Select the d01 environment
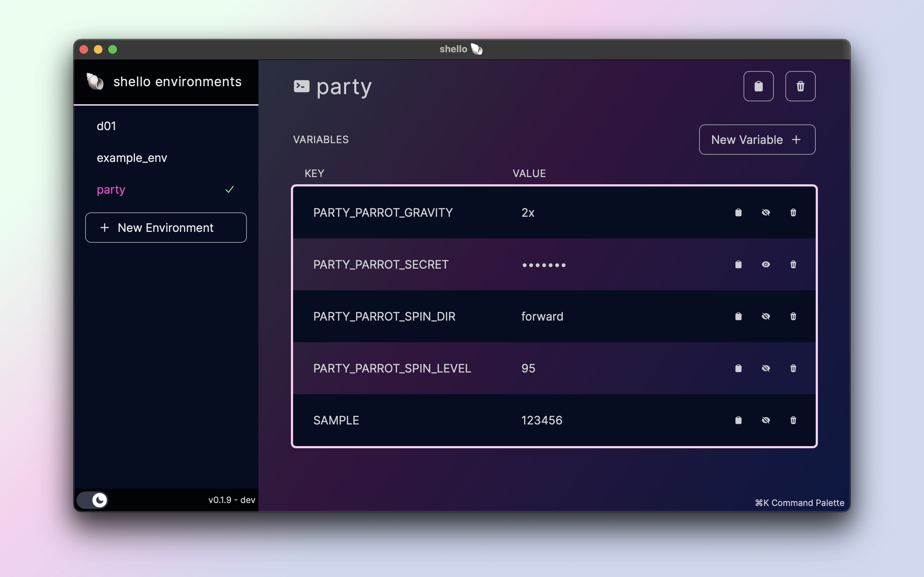The image size is (924, 577). (x=106, y=126)
